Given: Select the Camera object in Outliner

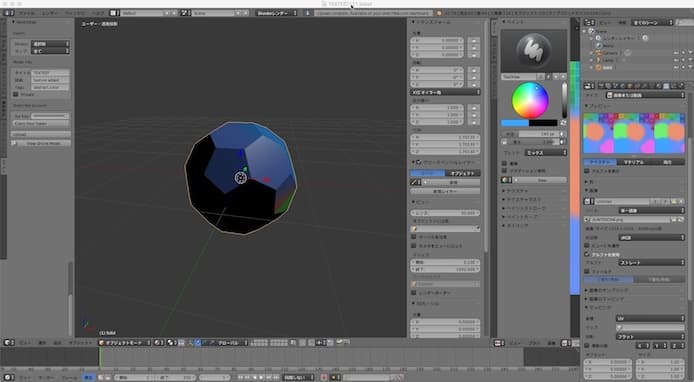Looking at the screenshot, I should click(x=610, y=53).
